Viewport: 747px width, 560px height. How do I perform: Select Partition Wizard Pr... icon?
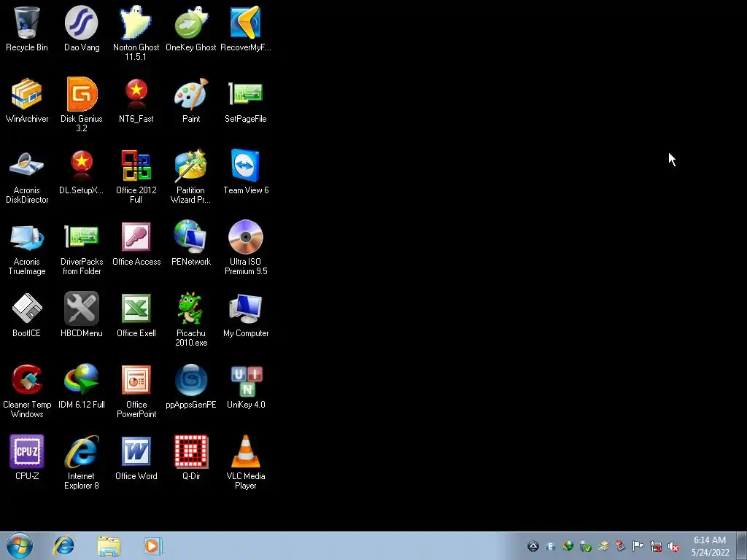(191, 176)
